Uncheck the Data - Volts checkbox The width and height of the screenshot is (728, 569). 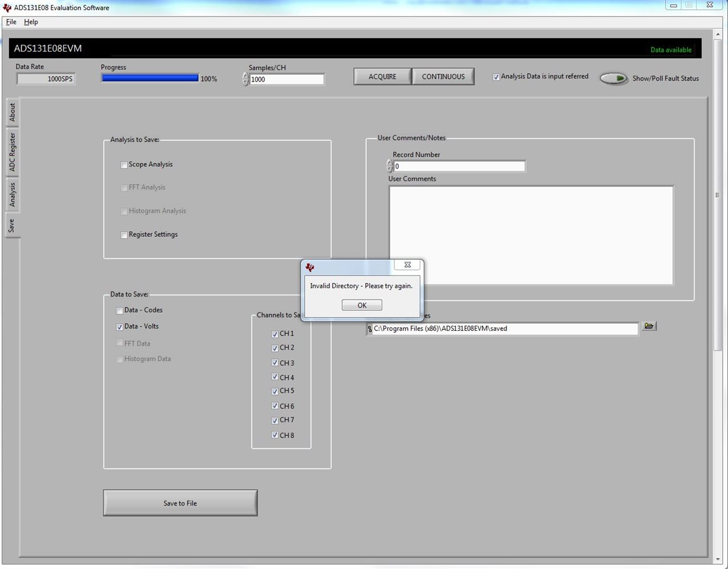click(x=120, y=326)
